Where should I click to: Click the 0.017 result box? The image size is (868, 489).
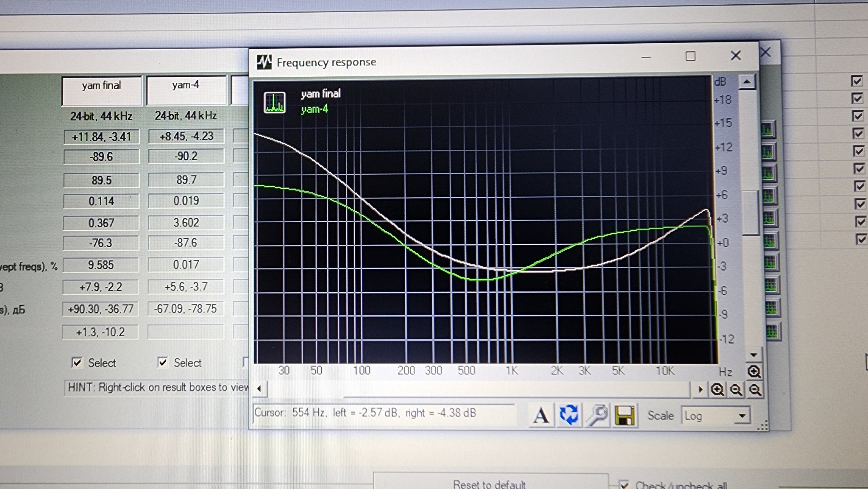point(186,265)
